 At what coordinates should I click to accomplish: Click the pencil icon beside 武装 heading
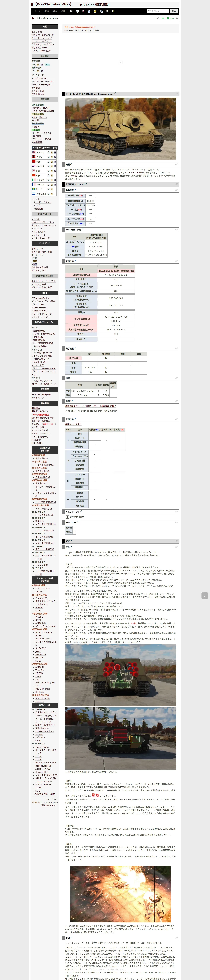(x=71, y=377)
